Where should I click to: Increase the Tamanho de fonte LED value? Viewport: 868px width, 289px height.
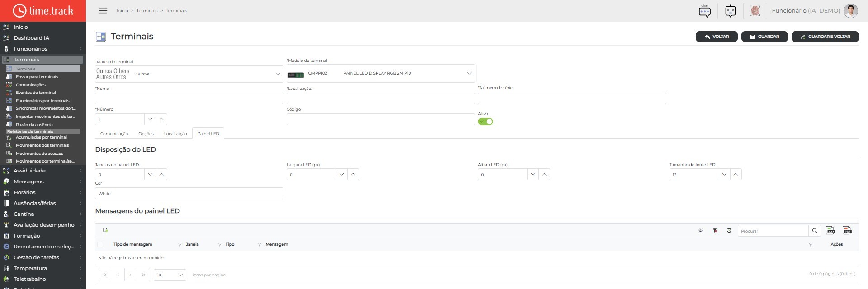pyautogui.click(x=736, y=174)
